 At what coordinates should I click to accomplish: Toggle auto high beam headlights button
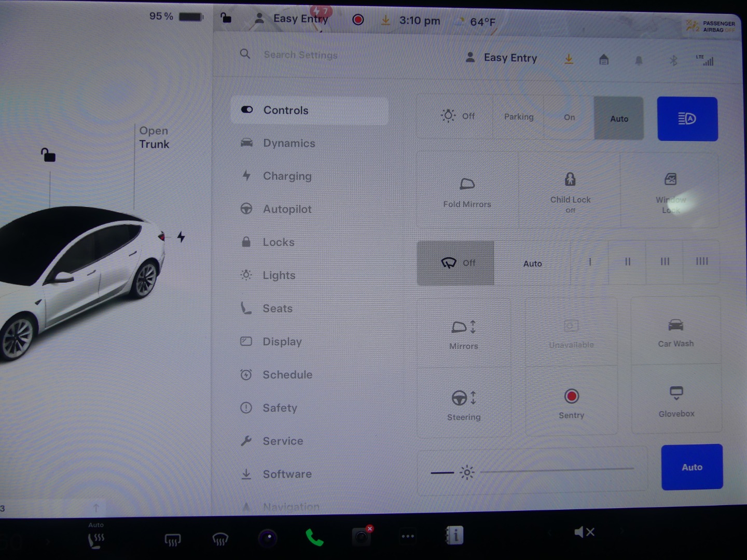pos(687,119)
